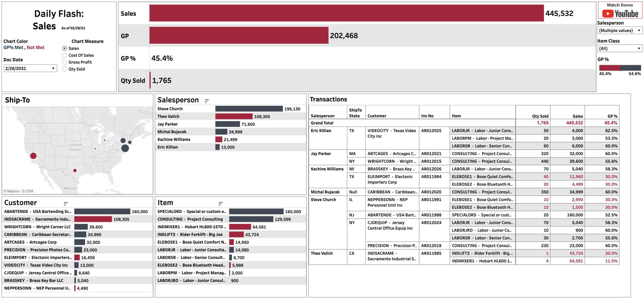
Task: Click the Sales column header in Transactions
Action: tap(578, 116)
